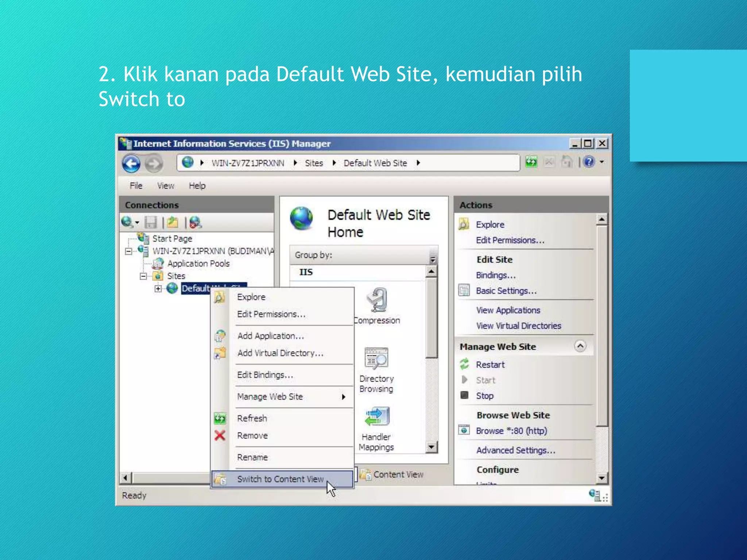Click the IIS Manager title bar icon
The image size is (747, 560).
[125, 143]
